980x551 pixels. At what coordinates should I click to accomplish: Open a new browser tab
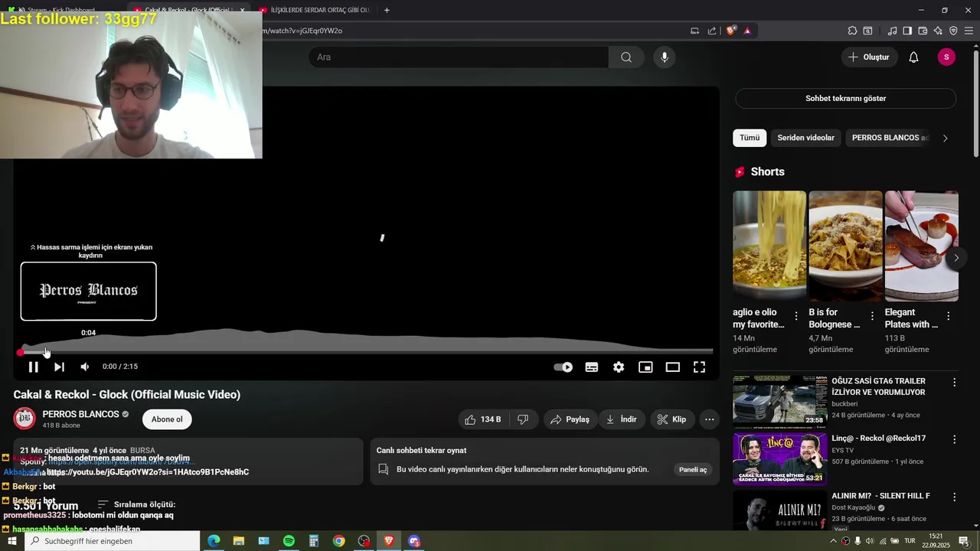point(387,10)
